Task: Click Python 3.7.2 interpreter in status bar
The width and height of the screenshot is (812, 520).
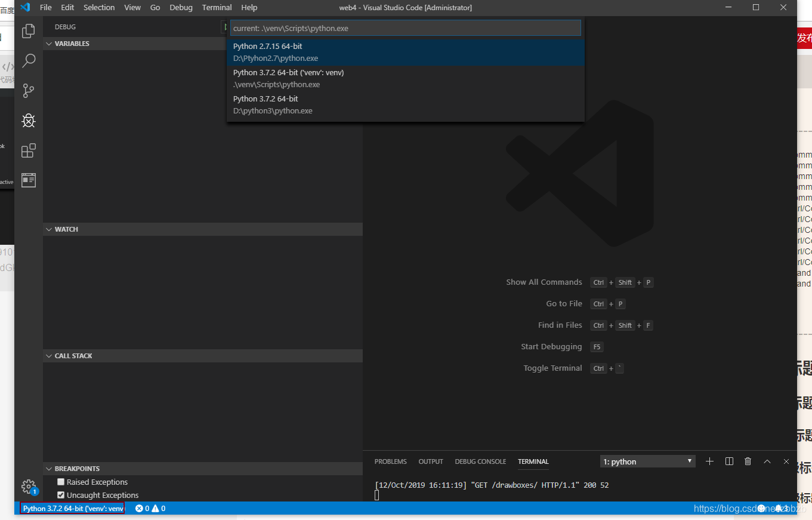Action: pyautogui.click(x=73, y=509)
